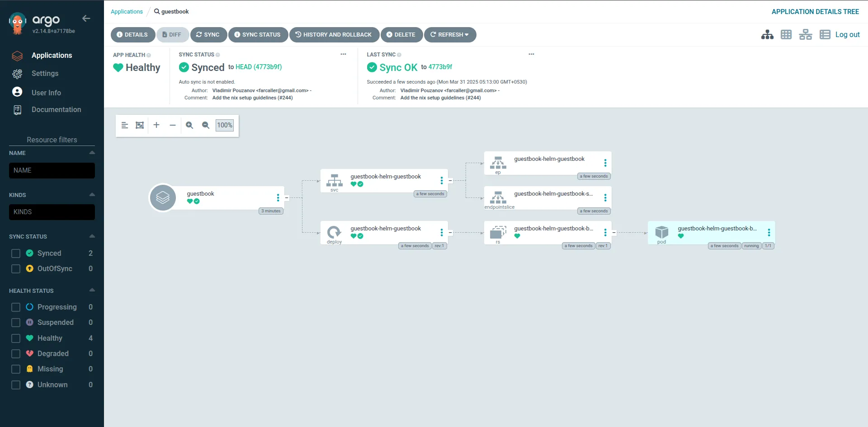The height and width of the screenshot is (427, 868).
Task: Select the deploy node icon
Action: tap(334, 232)
